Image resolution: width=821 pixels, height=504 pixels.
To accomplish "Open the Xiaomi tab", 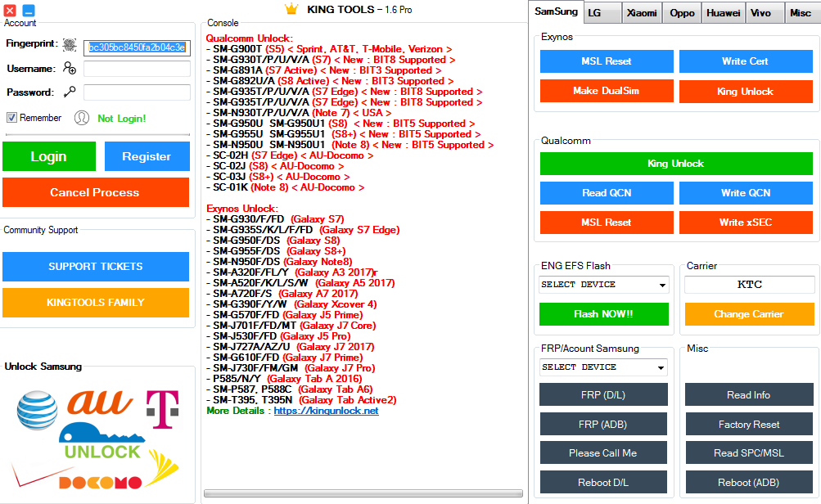I will pos(642,13).
